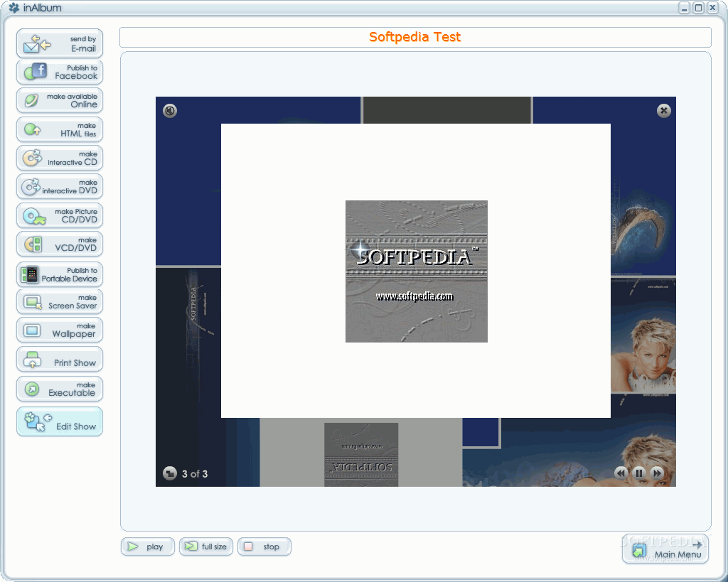Maximize the inAlbum window
Viewport: 728px width, 582px height.
point(698,7)
